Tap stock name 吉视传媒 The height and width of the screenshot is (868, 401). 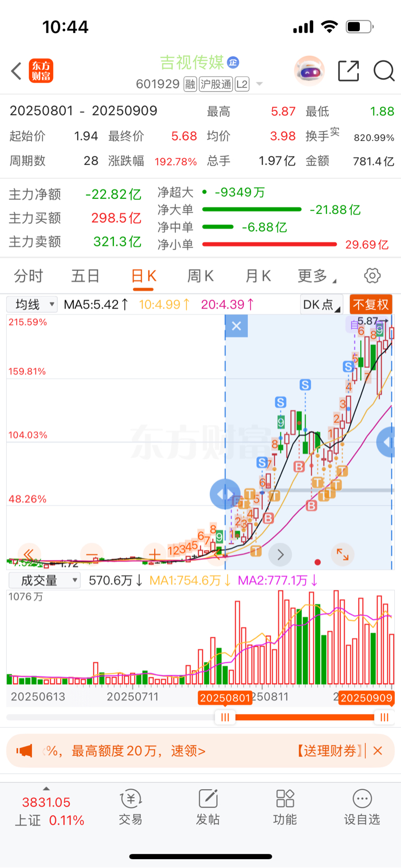point(192,63)
